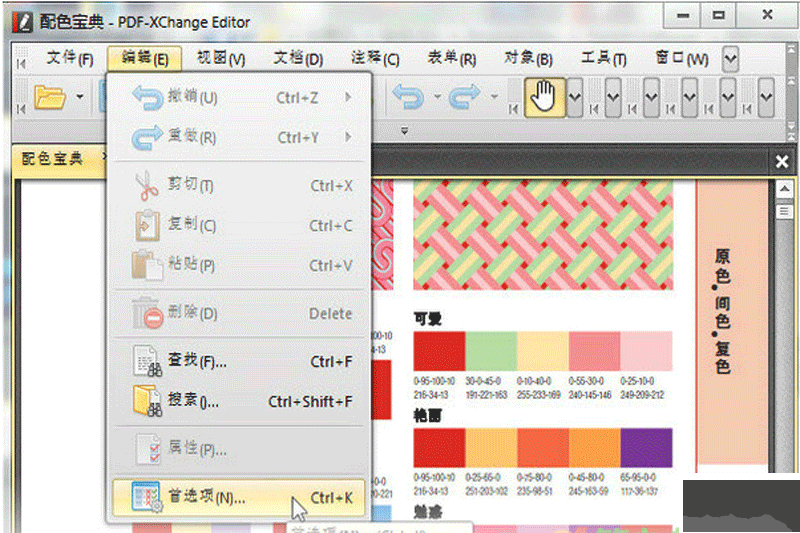Click the pale yellow swatch 0-10-40-0
The image size is (800, 533).
click(x=542, y=351)
